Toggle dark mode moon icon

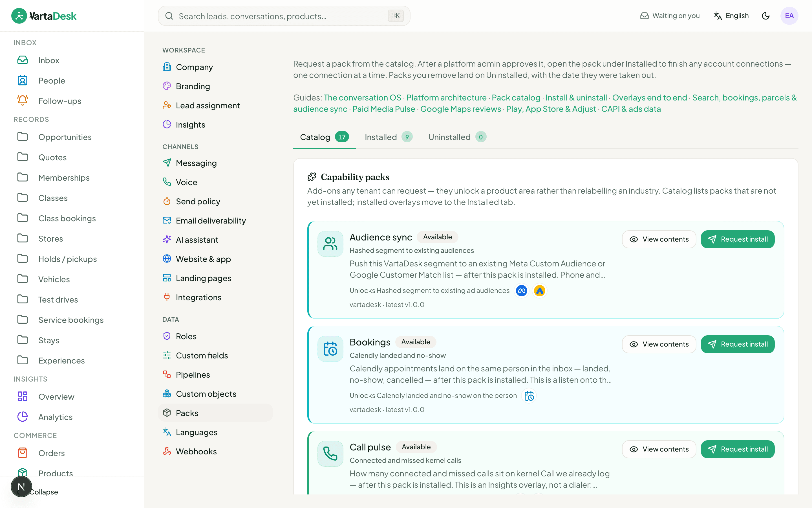click(x=766, y=16)
